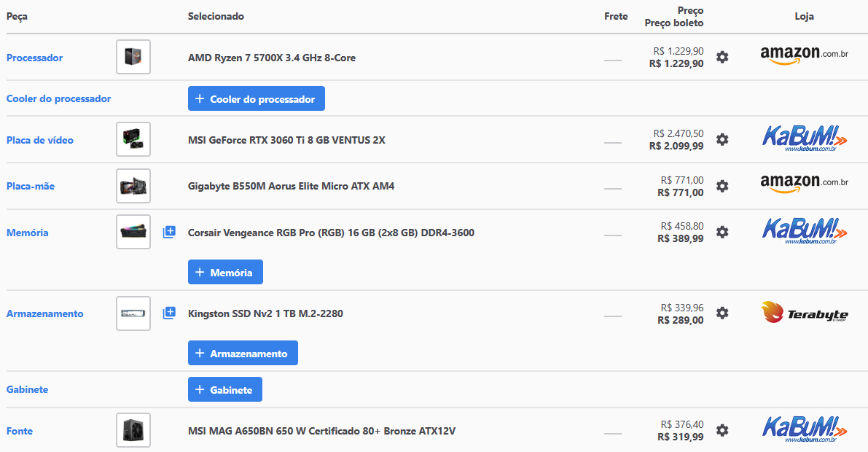Image resolution: width=868 pixels, height=452 pixels.
Task: Open the Placa-mãe category link
Action: [x=31, y=186]
